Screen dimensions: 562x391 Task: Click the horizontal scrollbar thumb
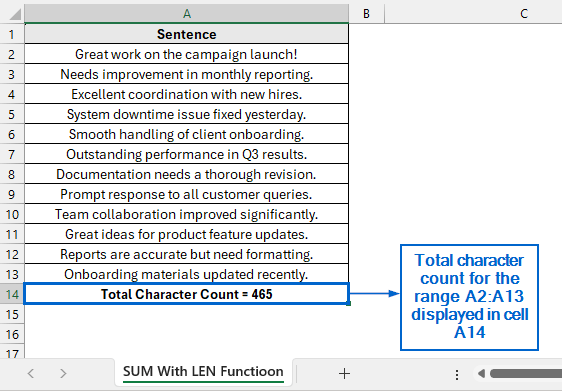pos(526,374)
